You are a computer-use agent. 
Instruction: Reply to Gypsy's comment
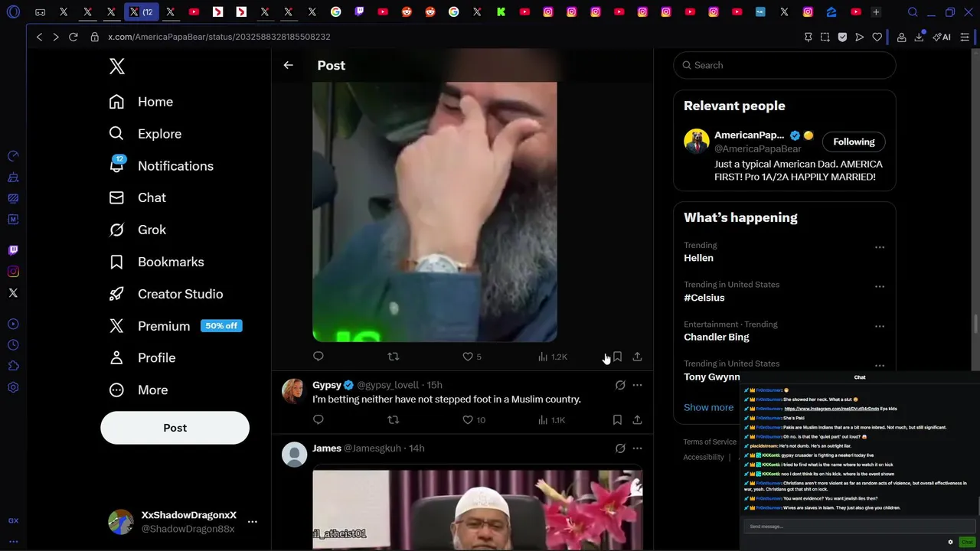(x=318, y=419)
